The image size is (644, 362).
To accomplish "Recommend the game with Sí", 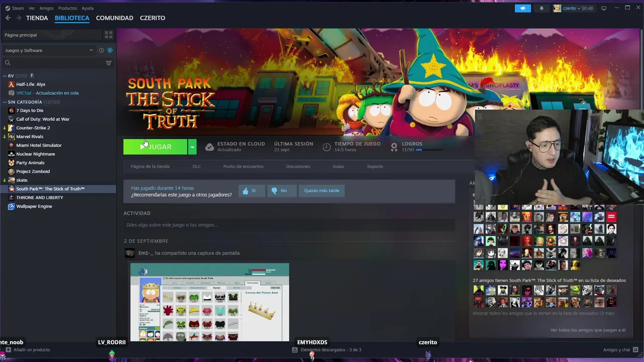I will tap(251, 191).
